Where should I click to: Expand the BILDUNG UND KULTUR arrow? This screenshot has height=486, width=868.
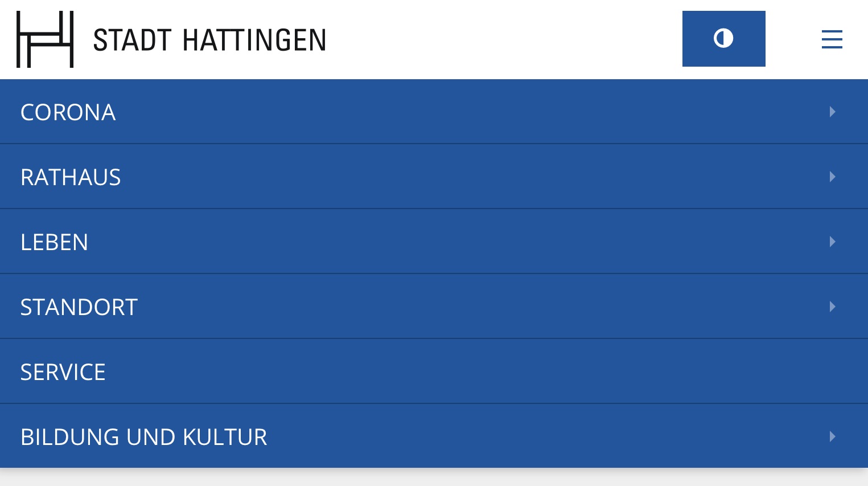point(833,436)
